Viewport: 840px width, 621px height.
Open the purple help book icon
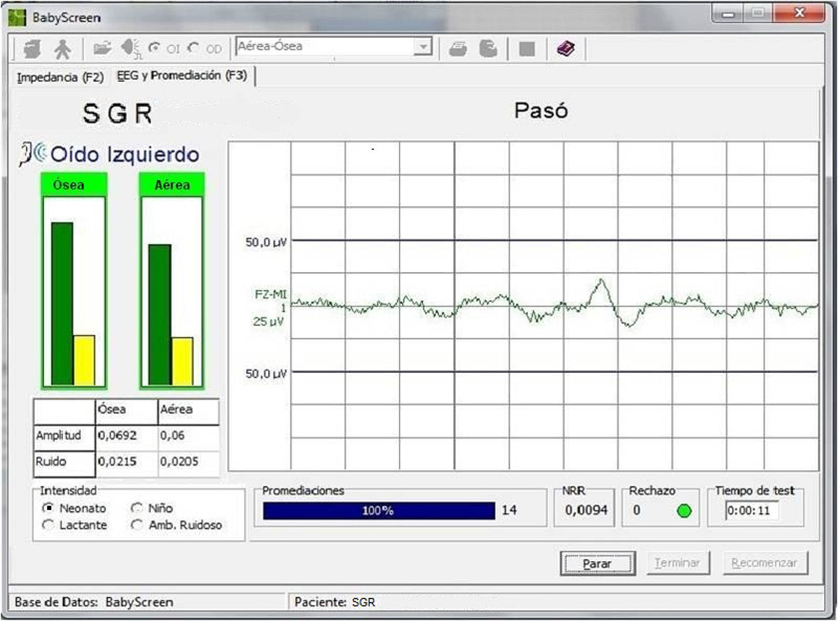[x=566, y=48]
